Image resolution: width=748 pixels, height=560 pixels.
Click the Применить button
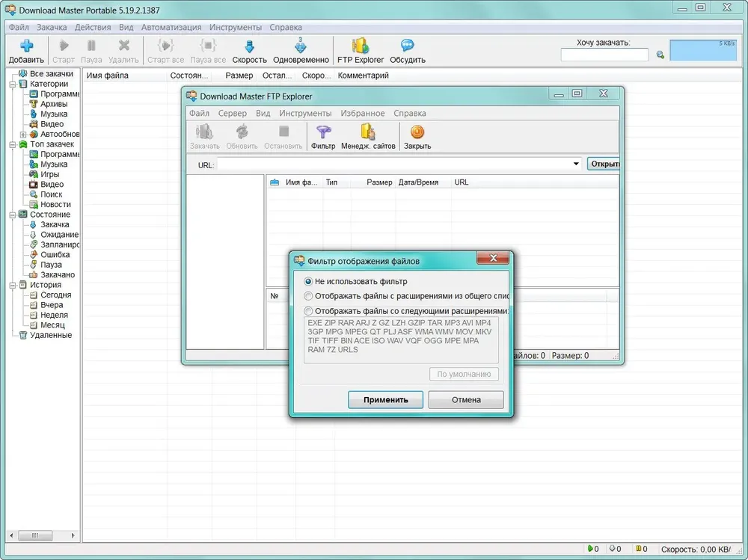point(385,400)
